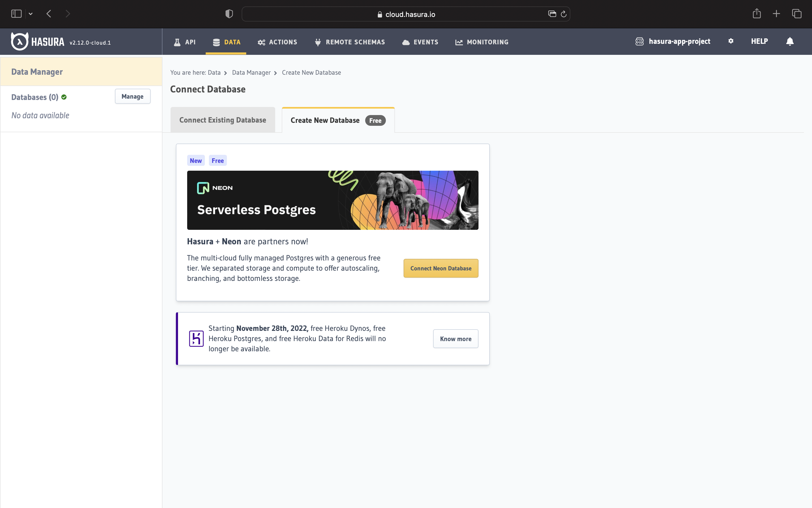This screenshot has height=508, width=812.
Task: Switch to Create New Database tab
Action: [x=338, y=120]
